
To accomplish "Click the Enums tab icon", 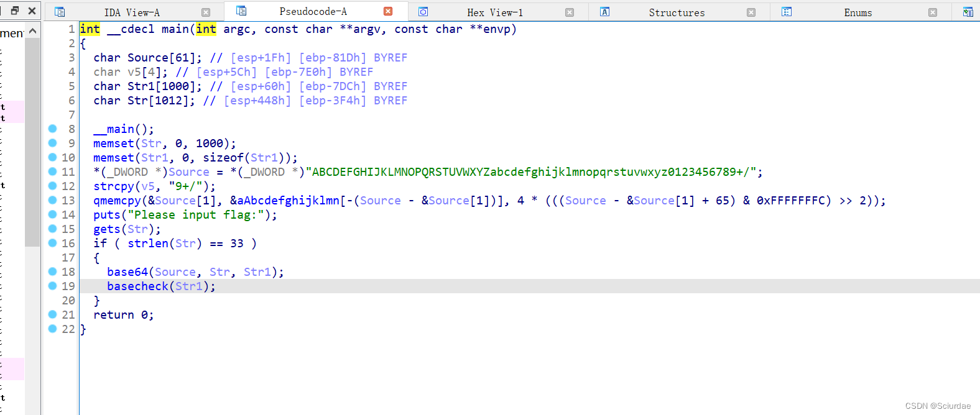I will tap(787, 12).
